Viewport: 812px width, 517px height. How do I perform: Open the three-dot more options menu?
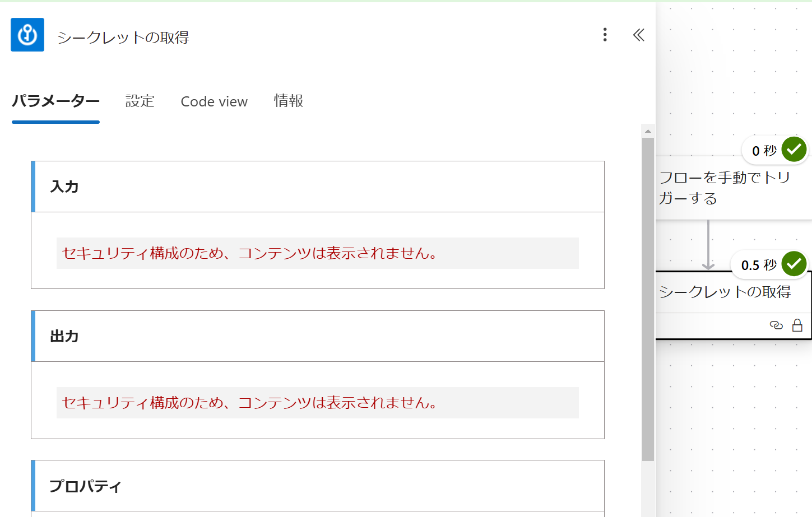pos(605,35)
